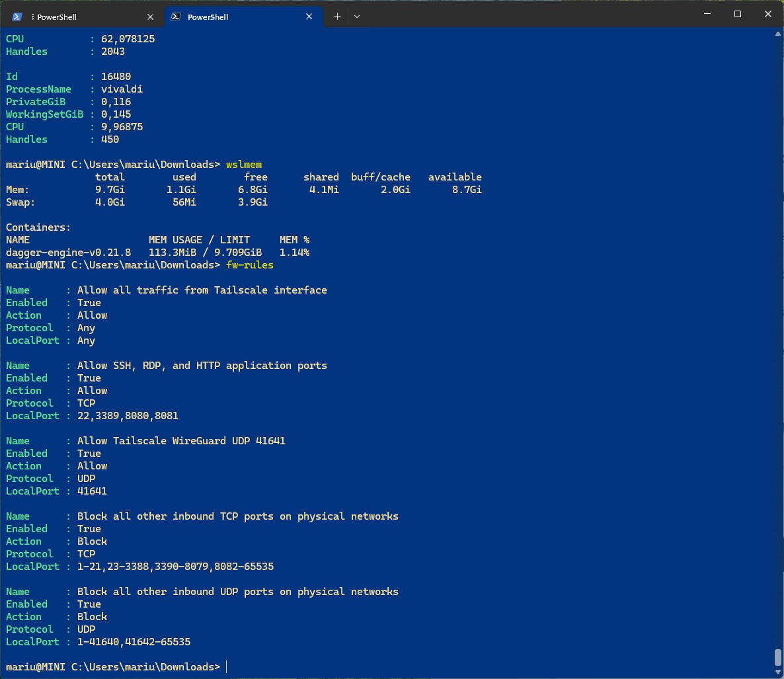Click rule name Allow Tailscale WireGuard UDP 41641
The height and width of the screenshot is (679, 784).
(x=182, y=441)
